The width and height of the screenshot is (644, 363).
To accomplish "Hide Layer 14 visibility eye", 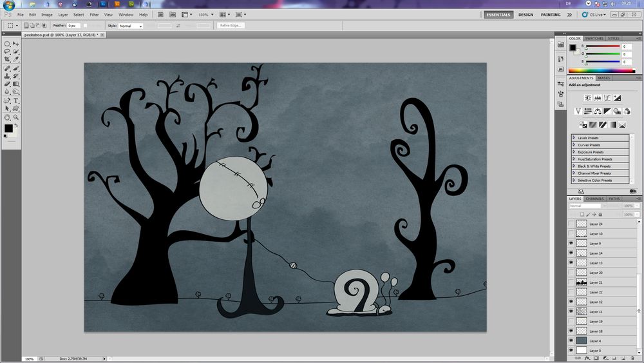I will click(x=571, y=253).
